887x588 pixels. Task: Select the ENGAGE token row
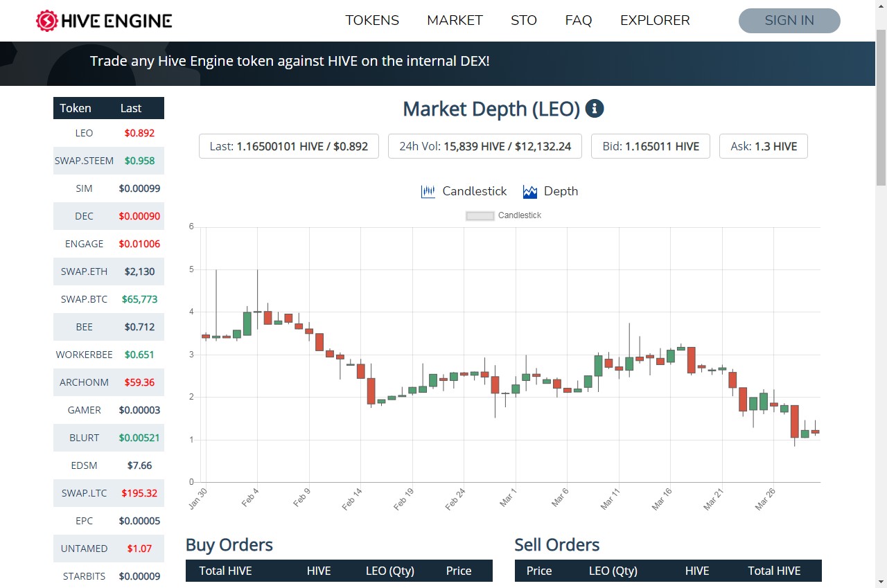pyautogui.click(x=109, y=244)
